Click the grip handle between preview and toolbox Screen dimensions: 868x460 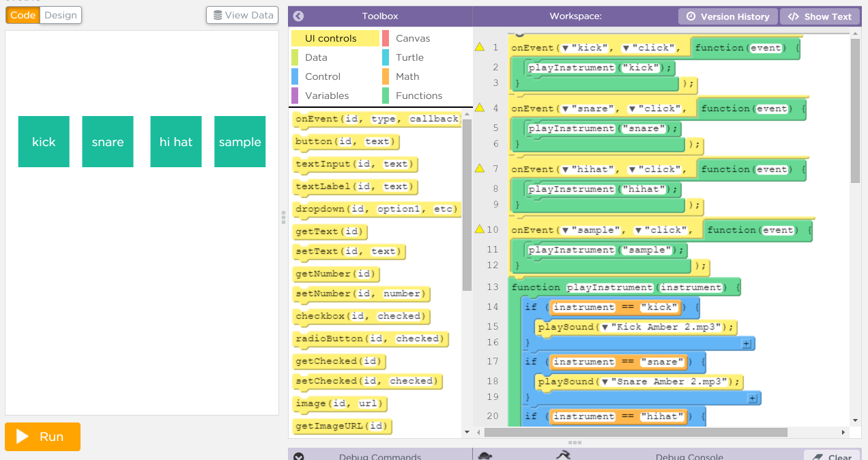click(x=283, y=217)
